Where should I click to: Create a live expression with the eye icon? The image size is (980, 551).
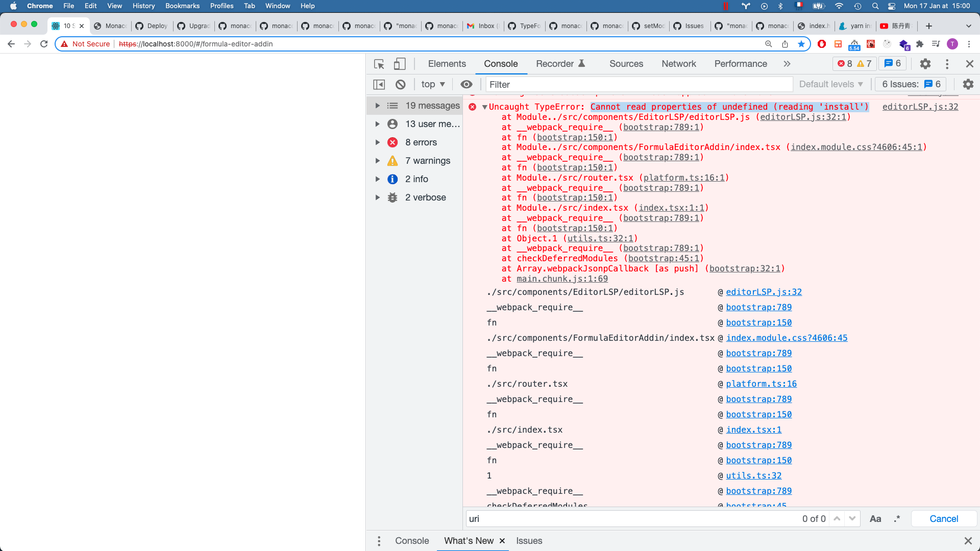[x=467, y=84]
